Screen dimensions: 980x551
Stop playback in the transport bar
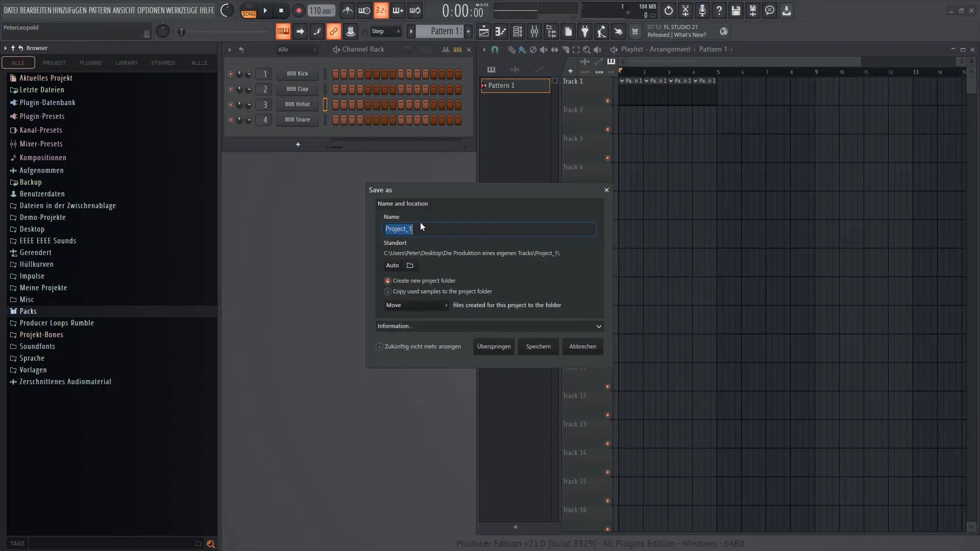(x=281, y=10)
